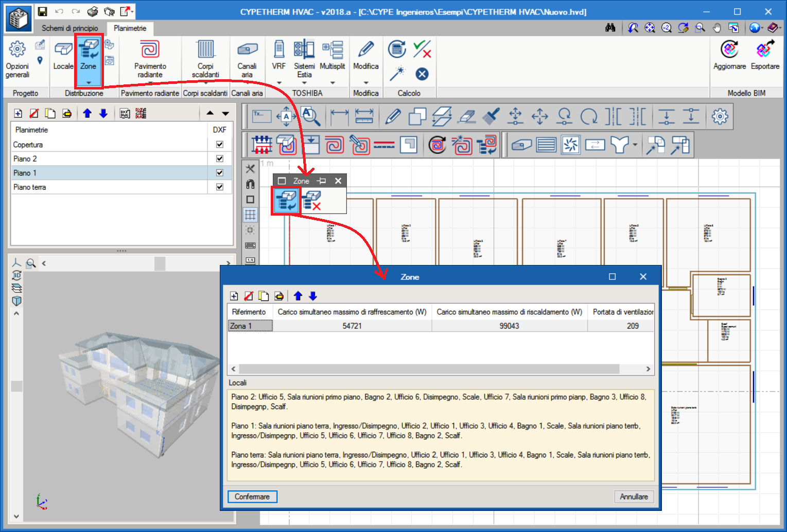Click Confermare button in Zone dialog
The image size is (787, 532).
(x=252, y=496)
